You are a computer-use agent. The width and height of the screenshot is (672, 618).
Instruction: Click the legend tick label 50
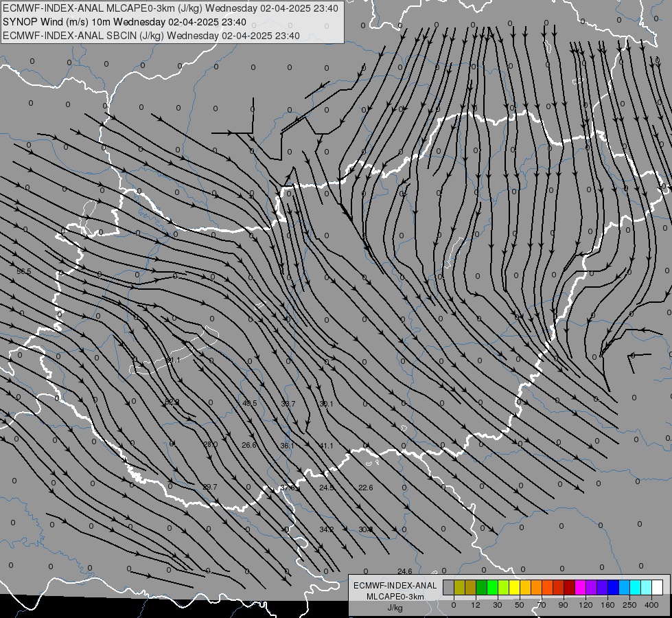click(520, 605)
